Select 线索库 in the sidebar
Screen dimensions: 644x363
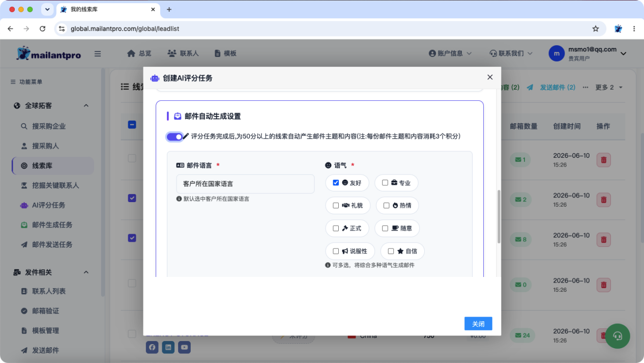pos(53,166)
